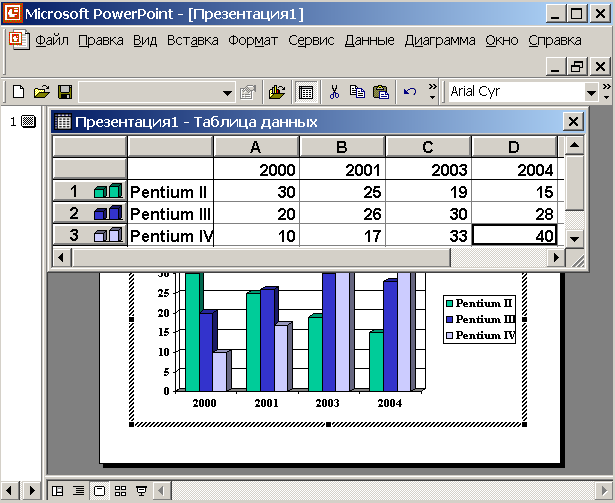The height and width of the screenshot is (503, 615).
Task: Click the lavender Pentium IV legend swatch
Action: pos(449,336)
